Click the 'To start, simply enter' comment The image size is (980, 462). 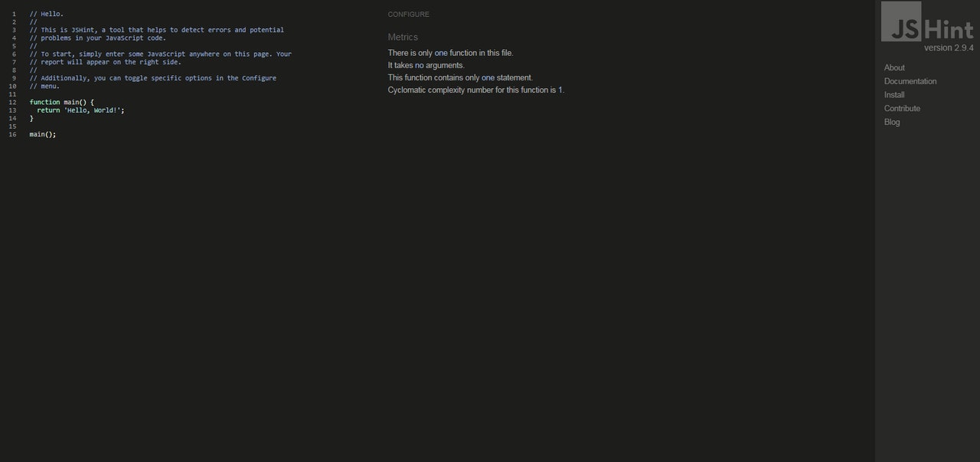coord(161,54)
